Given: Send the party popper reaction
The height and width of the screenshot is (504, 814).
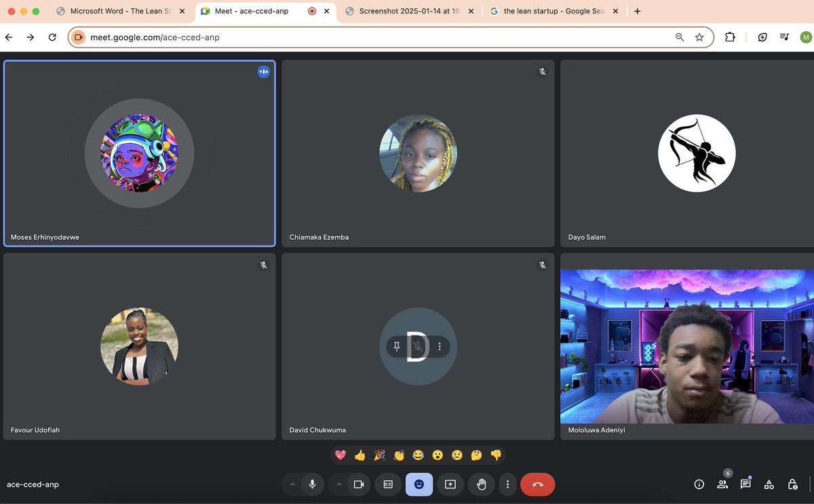Looking at the screenshot, I should tap(380, 455).
